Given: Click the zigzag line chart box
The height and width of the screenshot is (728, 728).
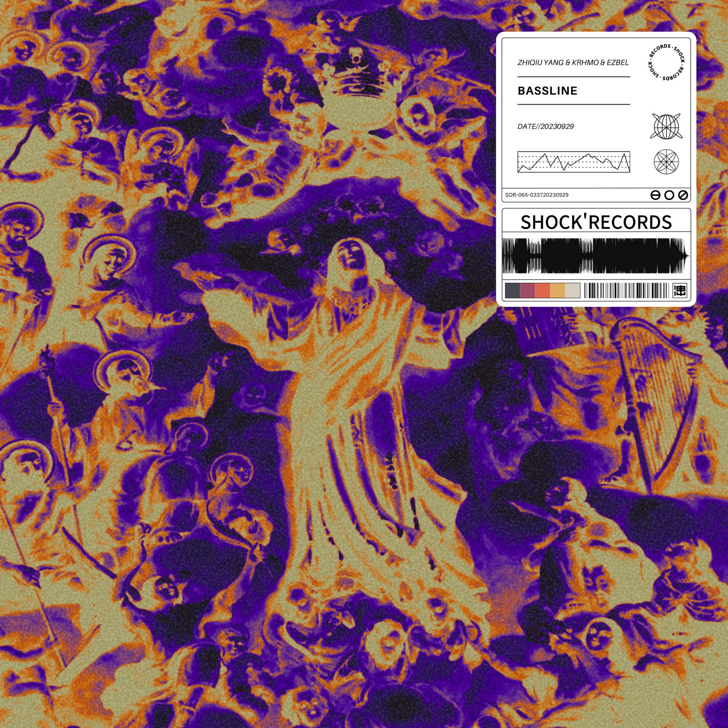Looking at the screenshot, I should (x=574, y=162).
